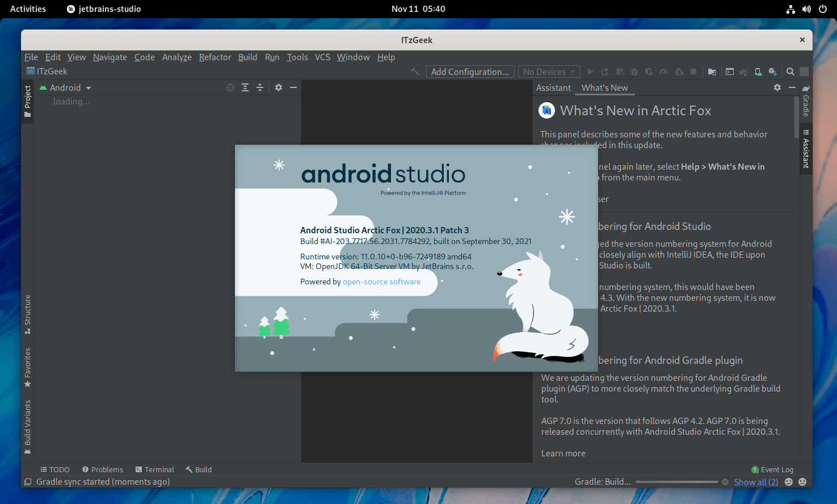Click the Run with Coverage icon
This screenshot has width=837, height=504.
point(649,72)
